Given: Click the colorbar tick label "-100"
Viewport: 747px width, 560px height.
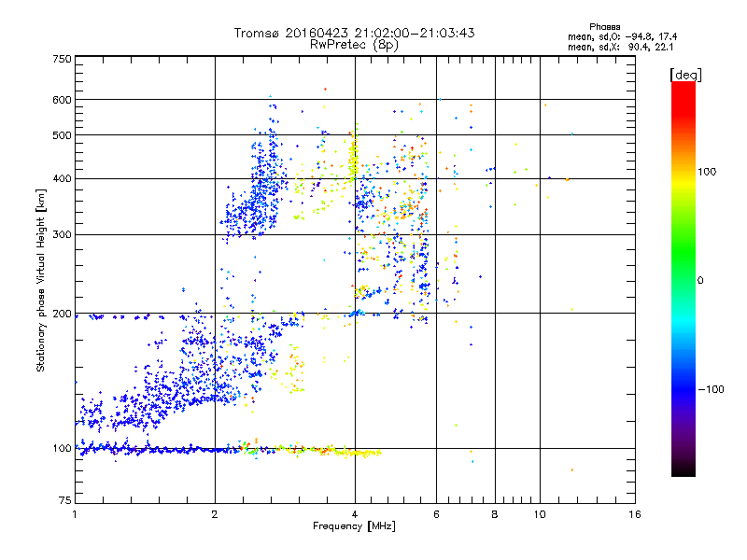Looking at the screenshot, I should point(712,389).
